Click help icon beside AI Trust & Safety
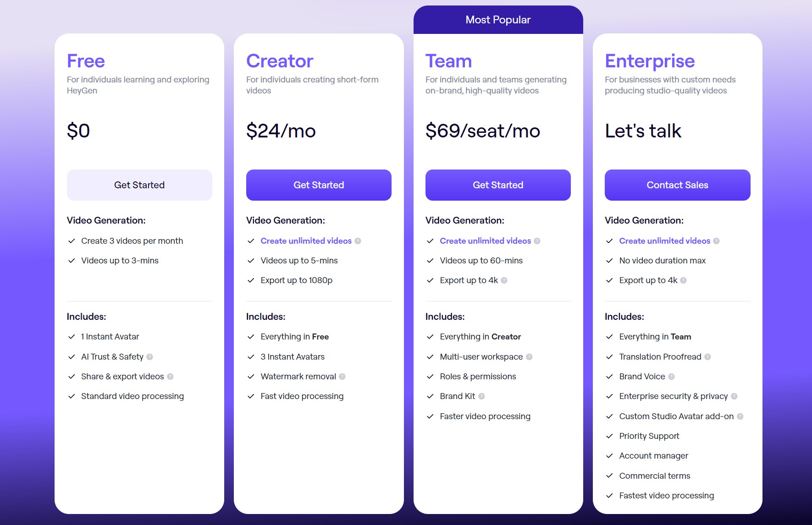Viewport: 812px width, 525px height. click(x=149, y=357)
